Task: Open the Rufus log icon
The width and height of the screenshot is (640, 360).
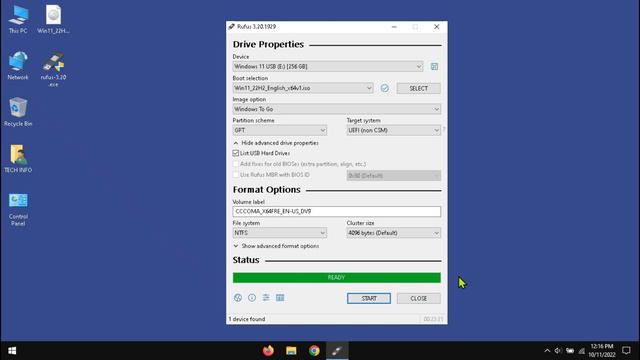Action: 280,298
